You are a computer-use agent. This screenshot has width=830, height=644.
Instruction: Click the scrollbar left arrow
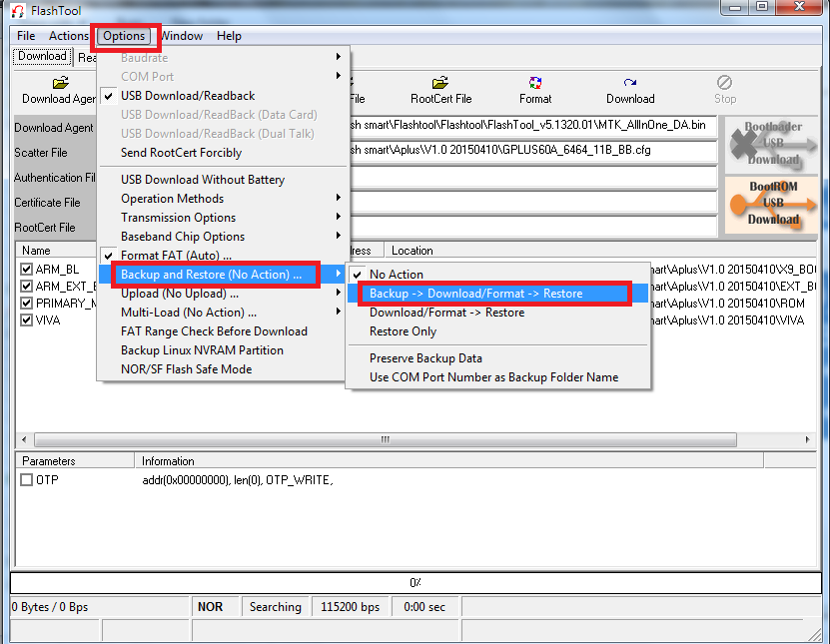coord(24,439)
